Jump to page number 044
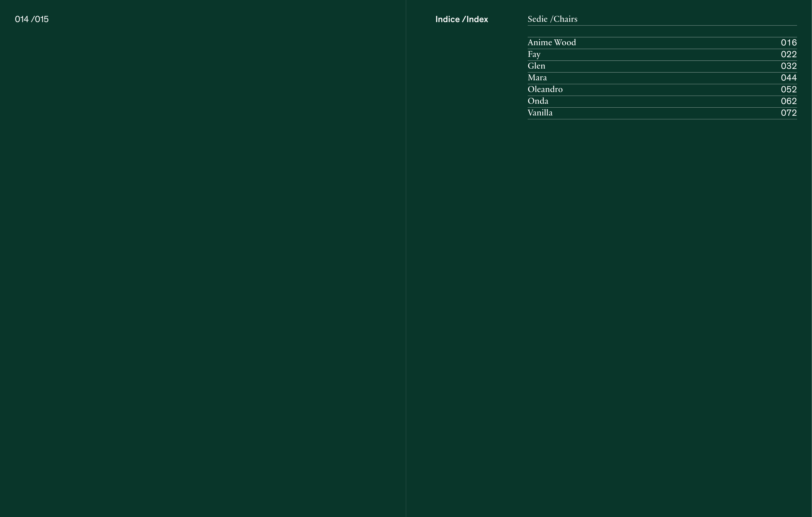 [x=788, y=78]
